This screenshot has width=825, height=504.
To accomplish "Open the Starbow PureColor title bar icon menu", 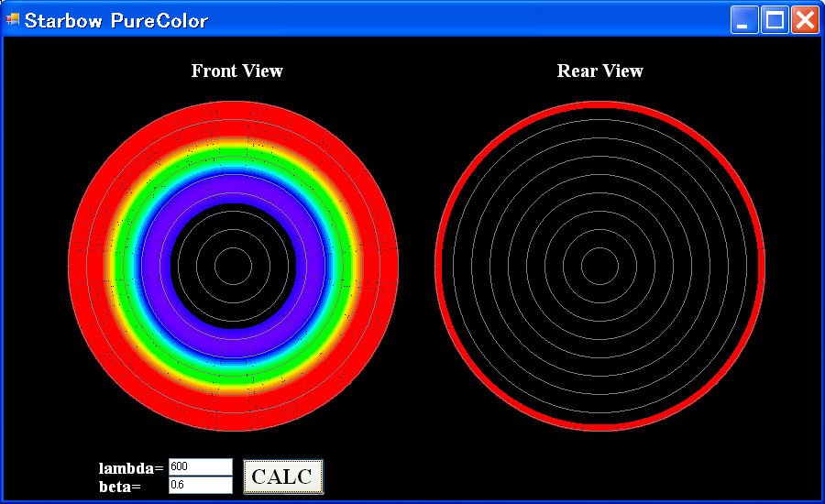I will pyautogui.click(x=13, y=19).
